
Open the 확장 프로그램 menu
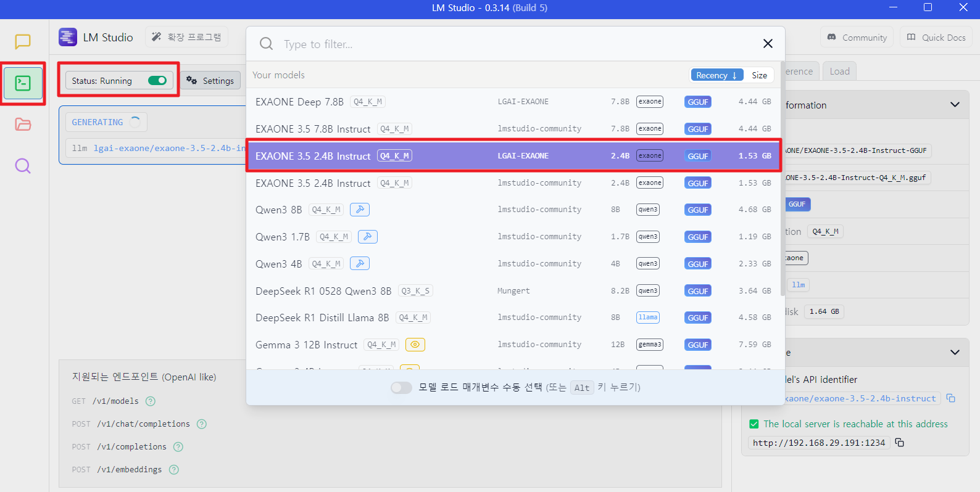pos(186,37)
